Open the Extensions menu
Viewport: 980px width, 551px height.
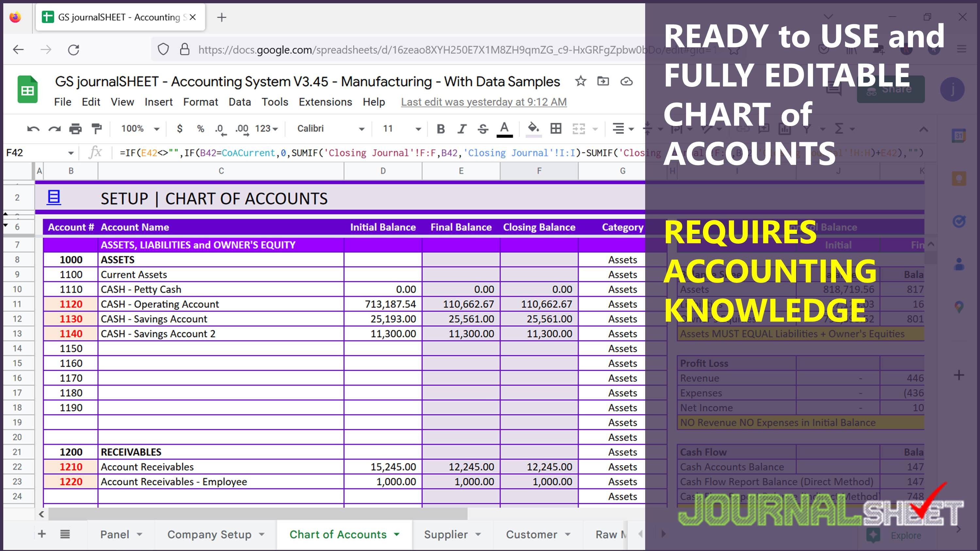coord(325,102)
